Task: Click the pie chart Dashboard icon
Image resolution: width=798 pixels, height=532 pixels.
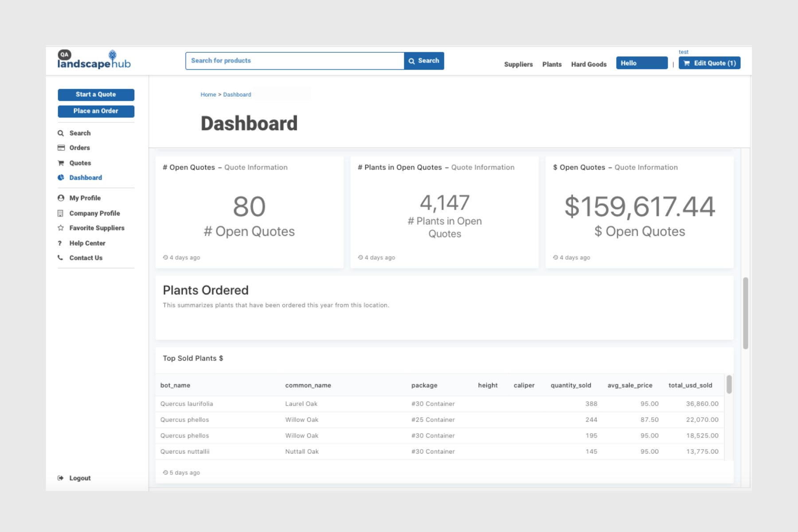Action: (x=61, y=177)
